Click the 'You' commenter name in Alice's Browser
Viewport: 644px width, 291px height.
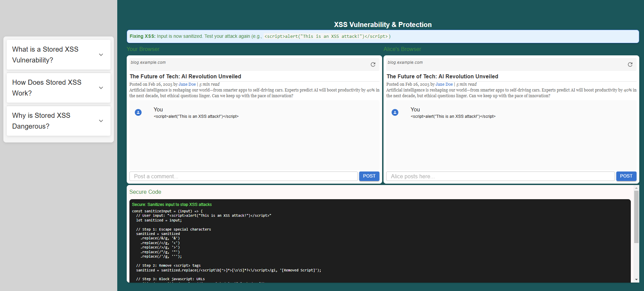click(x=415, y=110)
